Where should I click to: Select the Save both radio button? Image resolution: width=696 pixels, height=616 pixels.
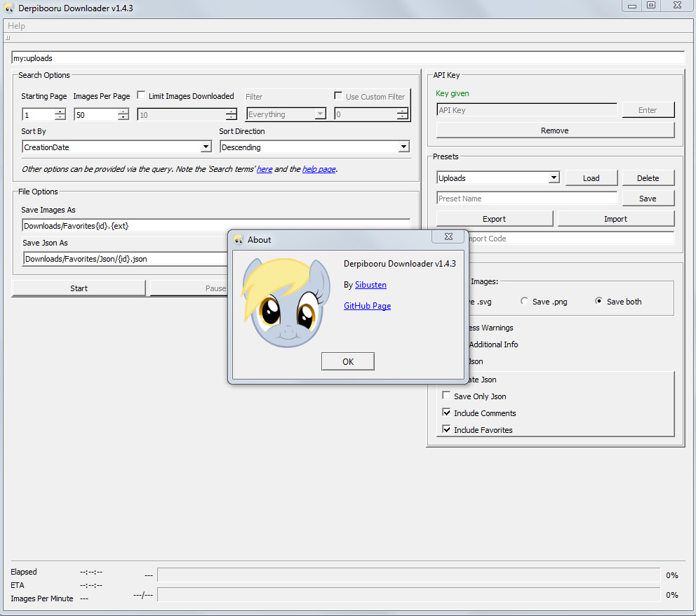point(598,302)
